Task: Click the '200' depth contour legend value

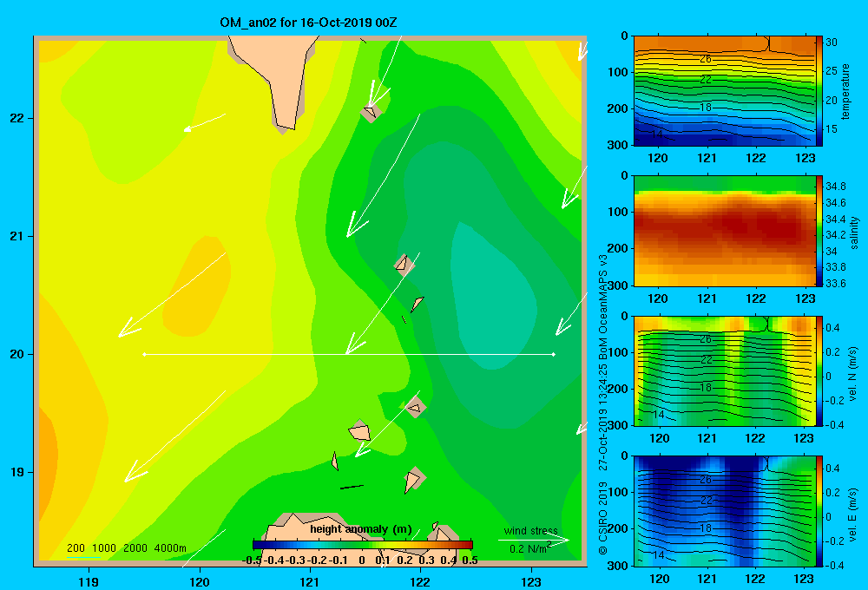Action: tap(76, 548)
